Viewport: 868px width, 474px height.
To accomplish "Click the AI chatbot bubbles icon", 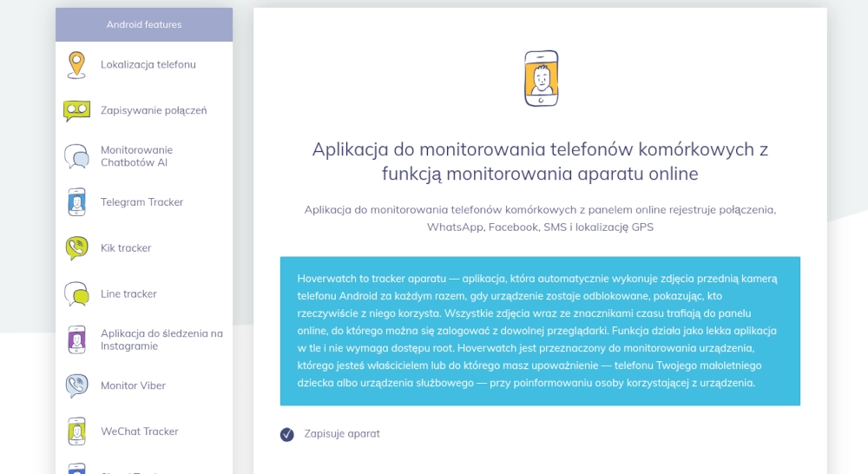I will click(76, 156).
